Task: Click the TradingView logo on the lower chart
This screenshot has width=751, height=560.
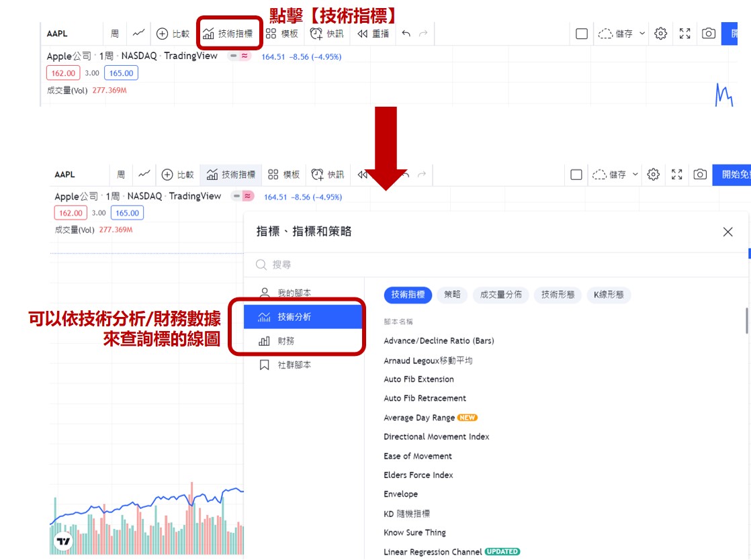Action: tap(63, 541)
